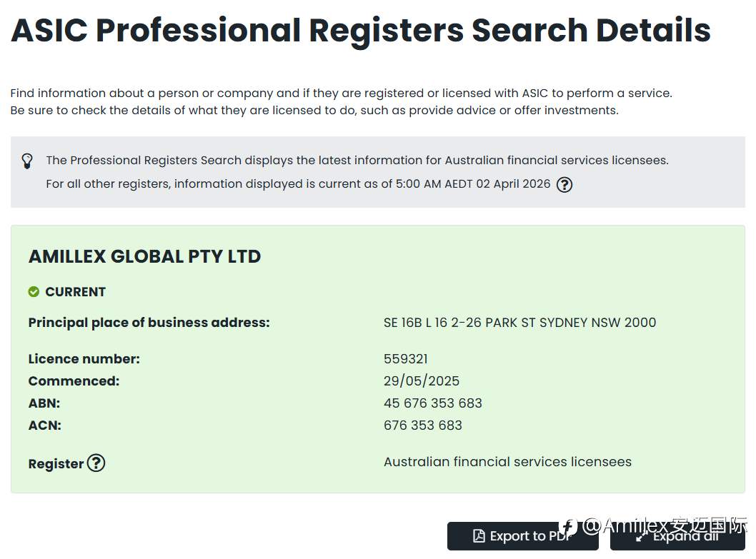Screen dimensions: 756x559
Task: Select the Australian financial services licensees register entry
Action: point(507,461)
